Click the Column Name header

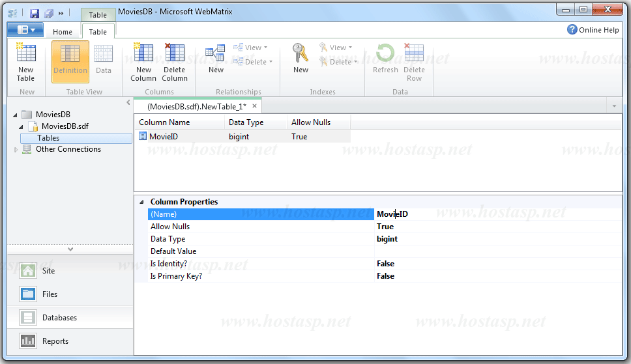[179, 122]
